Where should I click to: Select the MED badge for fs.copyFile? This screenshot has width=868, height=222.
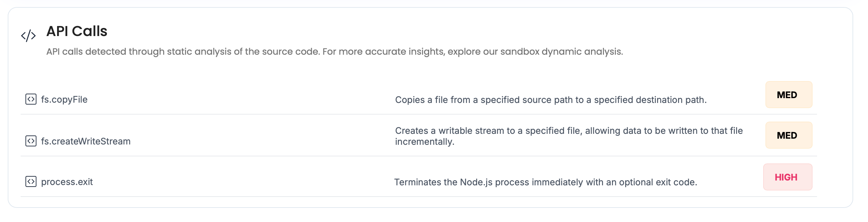788,95
